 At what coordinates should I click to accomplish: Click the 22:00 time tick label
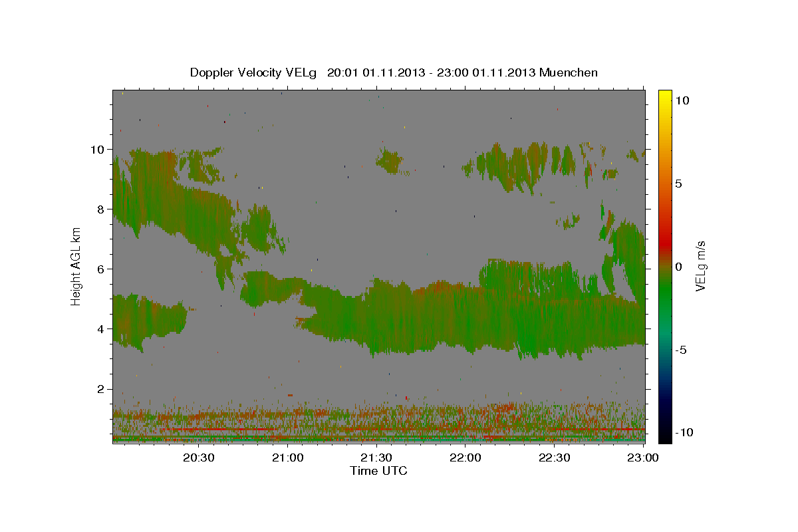click(465, 458)
